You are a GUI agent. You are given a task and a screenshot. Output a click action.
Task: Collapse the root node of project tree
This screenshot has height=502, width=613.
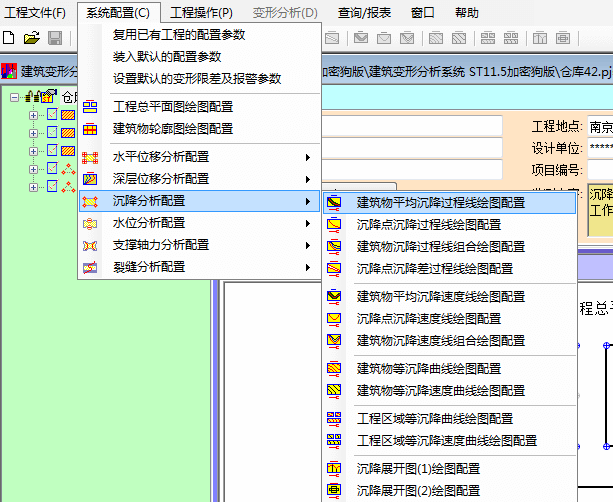[15, 97]
